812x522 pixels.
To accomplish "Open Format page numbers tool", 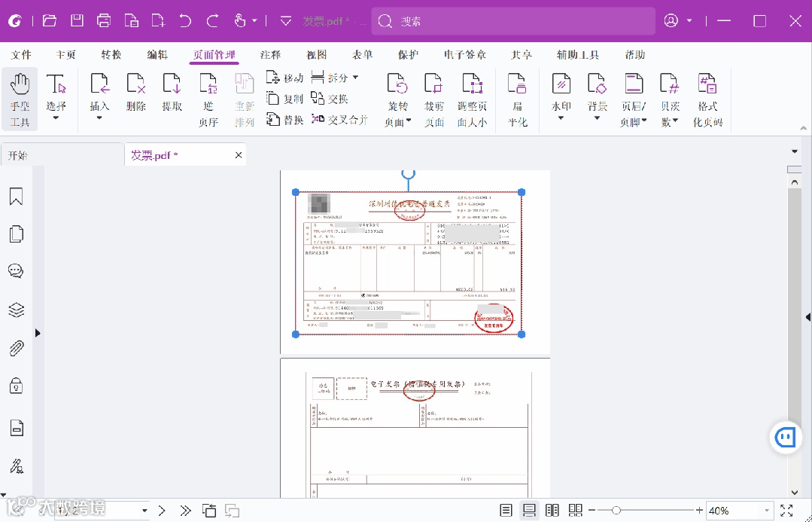I will pyautogui.click(x=707, y=99).
